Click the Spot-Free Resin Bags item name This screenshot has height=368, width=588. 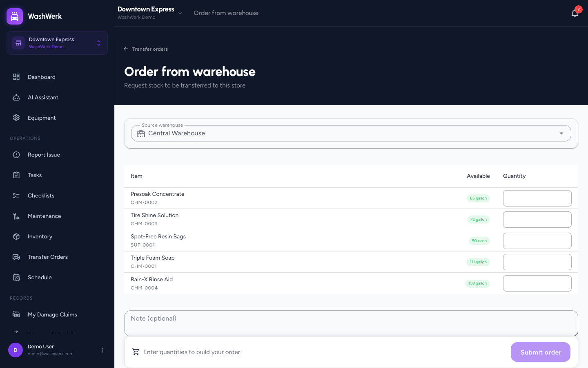coord(158,236)
